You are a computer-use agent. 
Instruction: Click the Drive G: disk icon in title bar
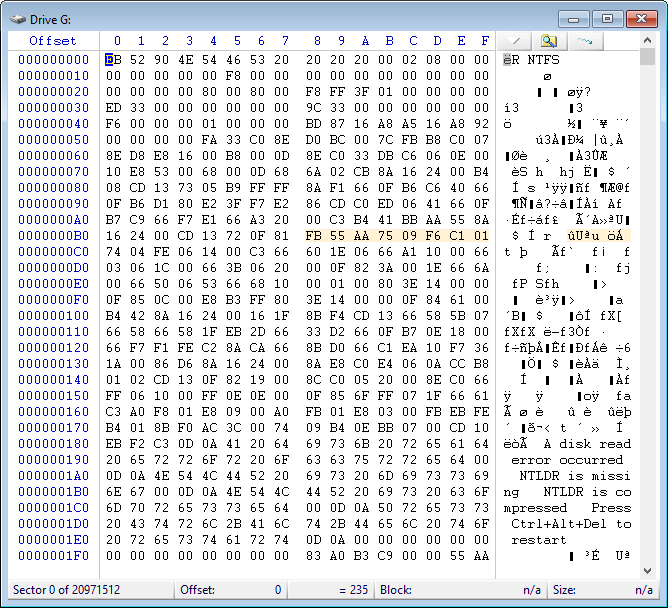coord(17,19)
